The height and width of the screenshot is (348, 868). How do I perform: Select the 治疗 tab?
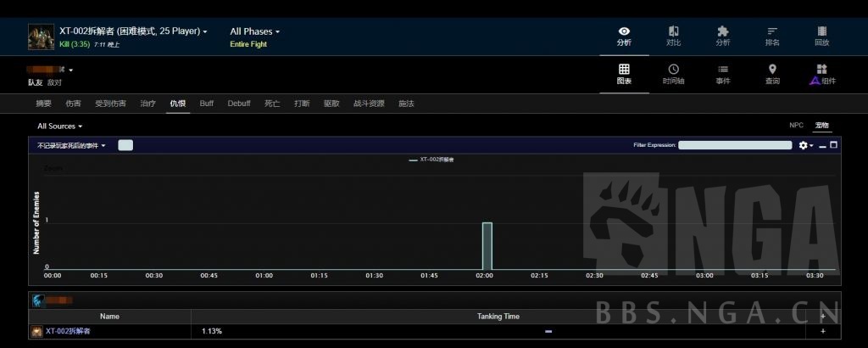tap(147, 104)
